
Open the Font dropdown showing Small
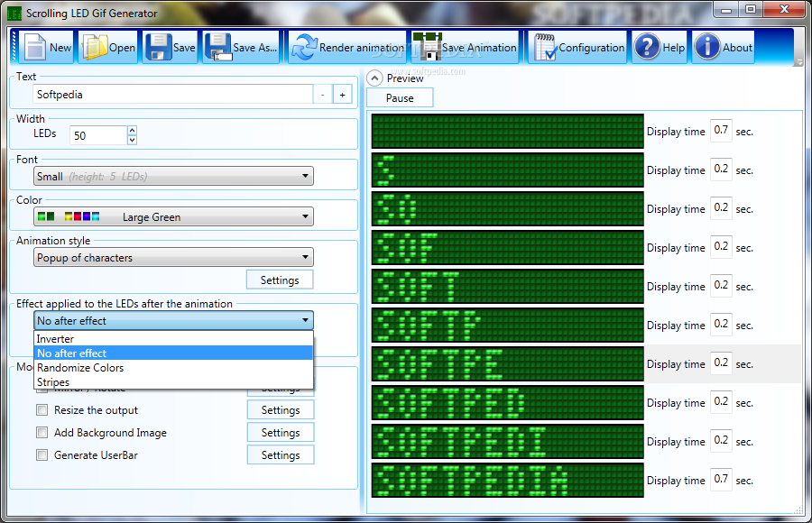[173, 176]
